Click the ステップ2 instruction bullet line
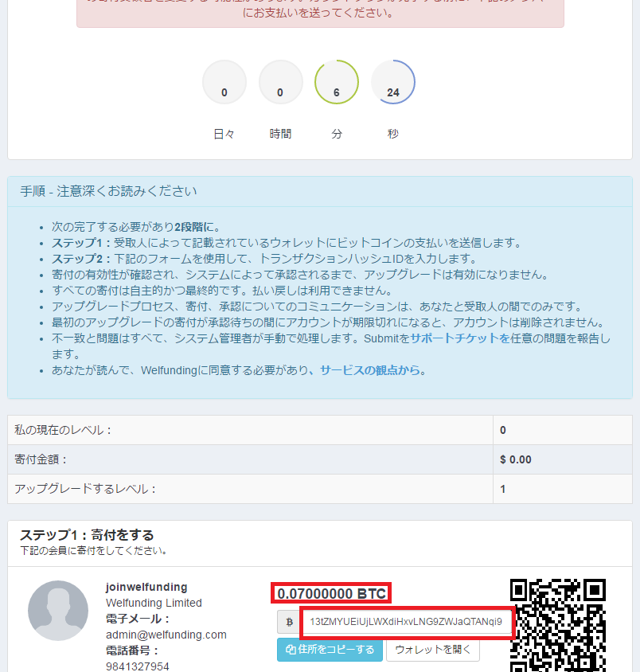640x672 pixels. tap(264, 259)
